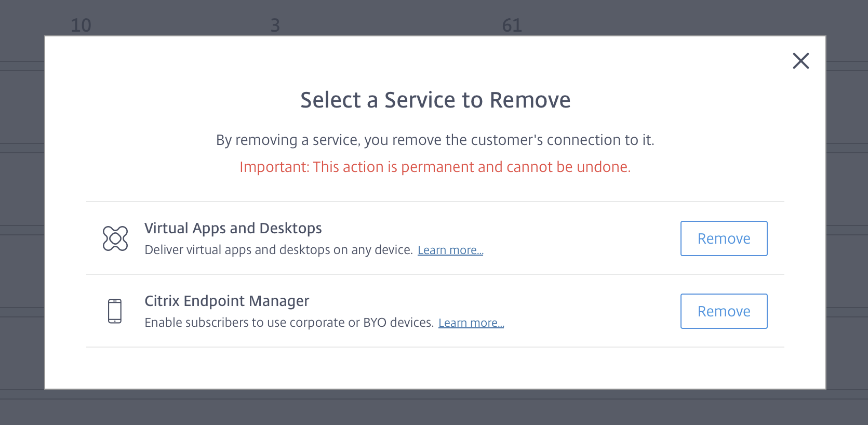Select the Citrix Endpoint Manager title
Screen dimensions: 868x425
[227, 301]
